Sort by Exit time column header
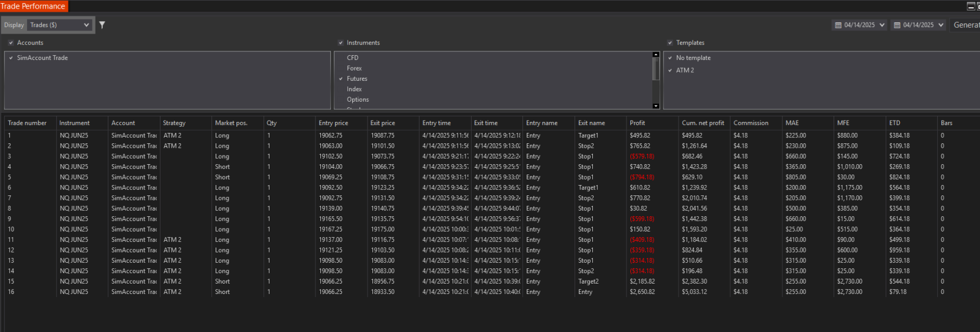The image size is (980, 332). (486, 123)
